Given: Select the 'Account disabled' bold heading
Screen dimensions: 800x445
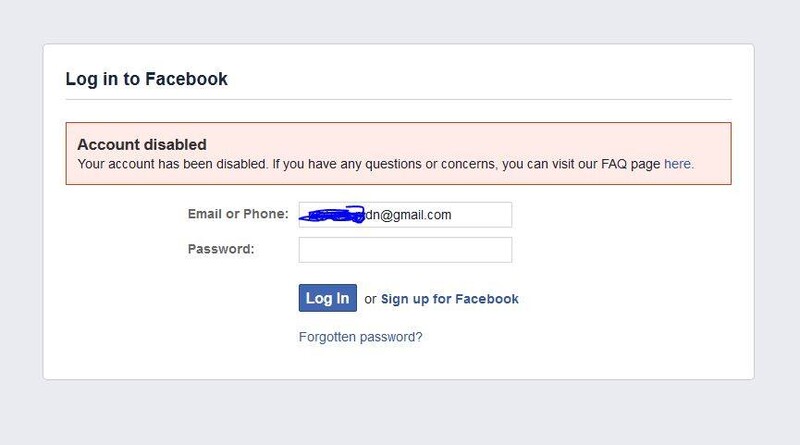Looking at the screenshot, I should [142, 144].
